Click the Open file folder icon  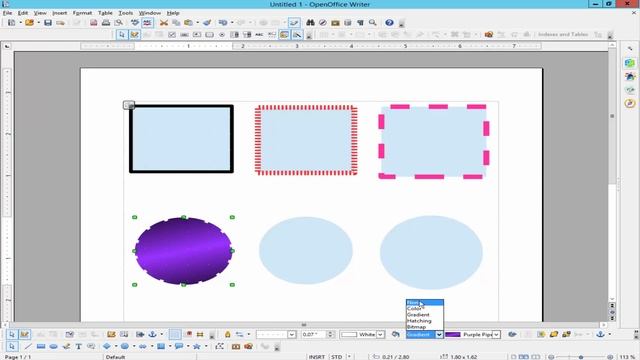point(29,23)
